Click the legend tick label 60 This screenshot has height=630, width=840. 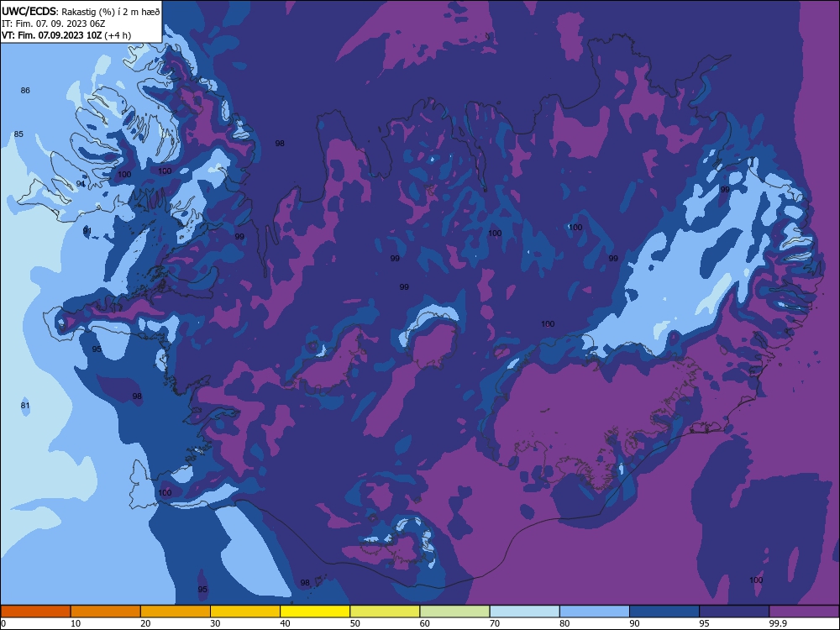click(425, 623)
